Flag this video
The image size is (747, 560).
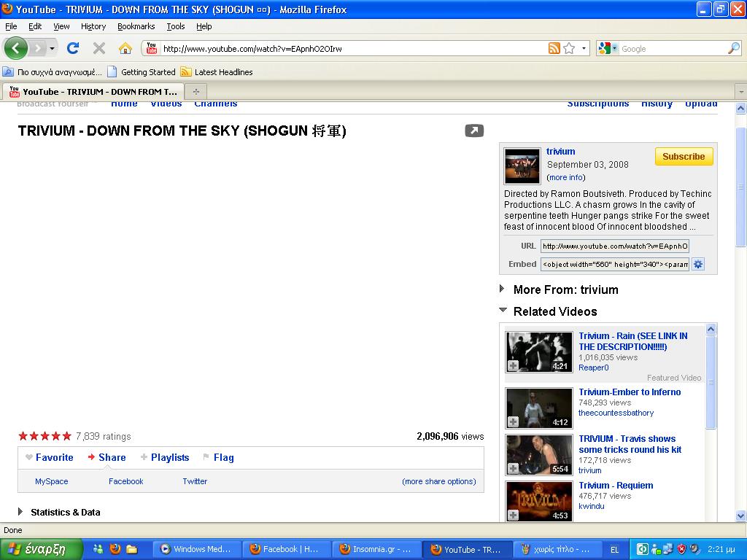pos(219,458)
